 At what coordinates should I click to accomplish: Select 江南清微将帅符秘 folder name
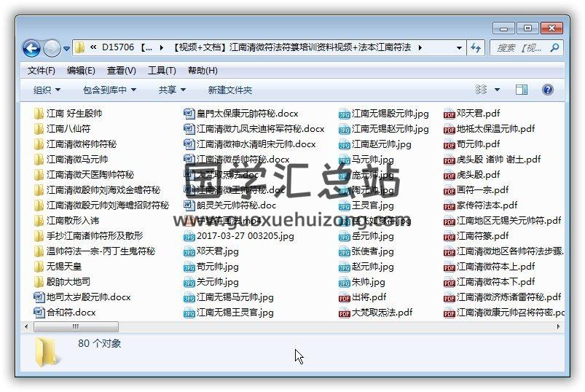click(82, 144)
